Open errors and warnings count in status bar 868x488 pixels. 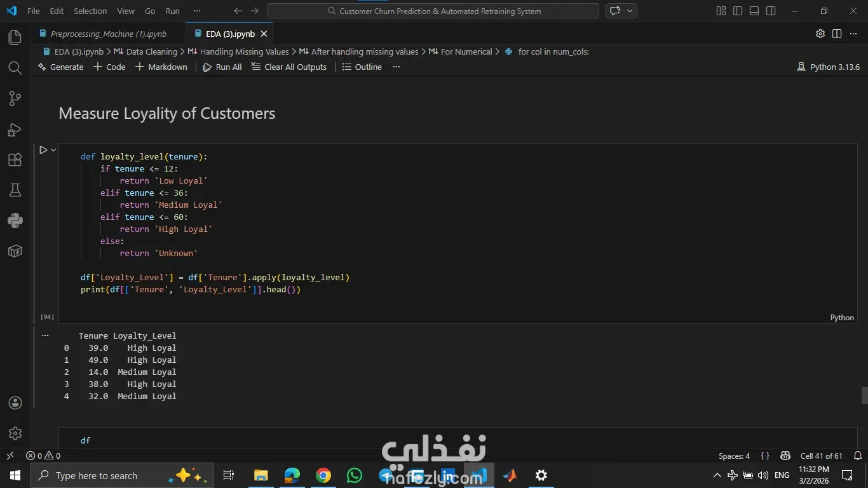pos(43,456)
